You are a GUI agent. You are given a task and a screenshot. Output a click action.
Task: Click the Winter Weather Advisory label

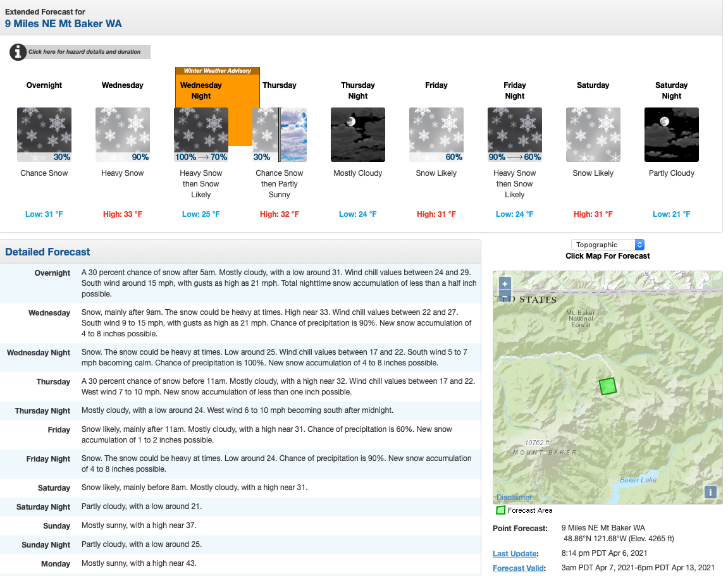pos(218,71)
